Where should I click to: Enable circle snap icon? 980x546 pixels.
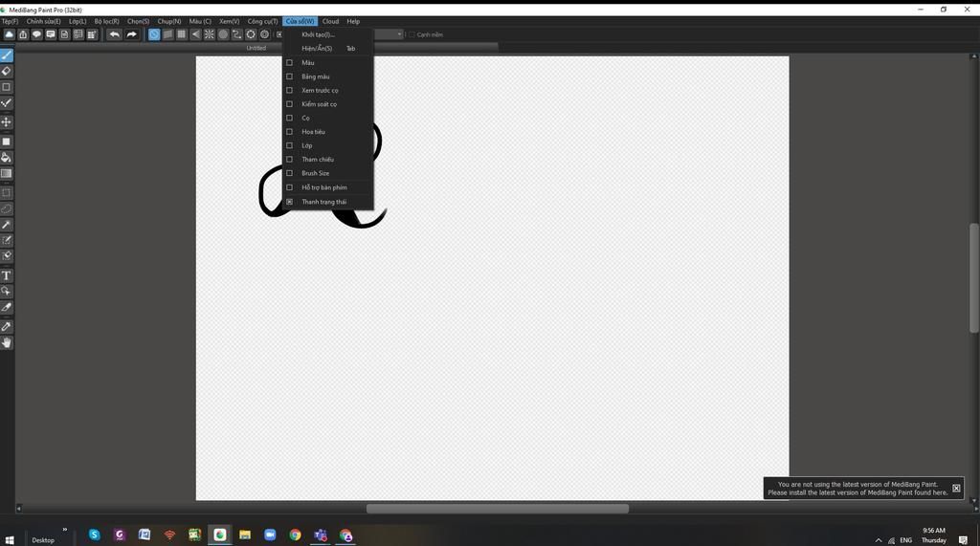(x=223, y=34)
